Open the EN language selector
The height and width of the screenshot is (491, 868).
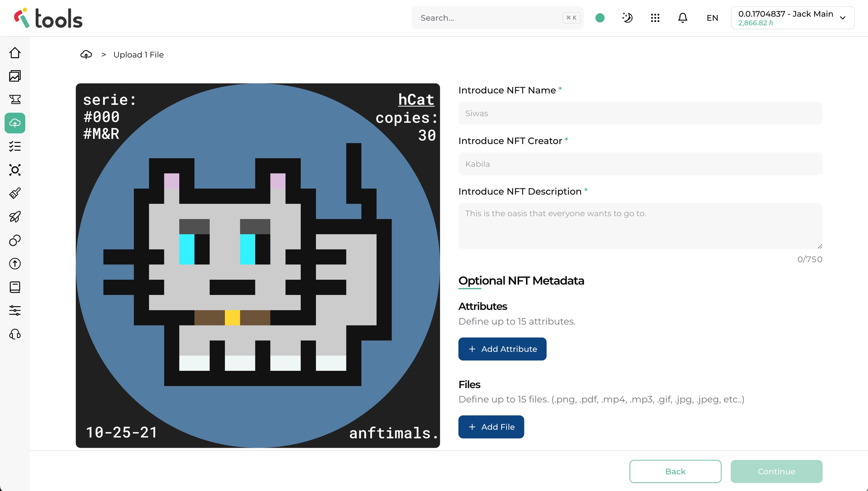(712, 18)
